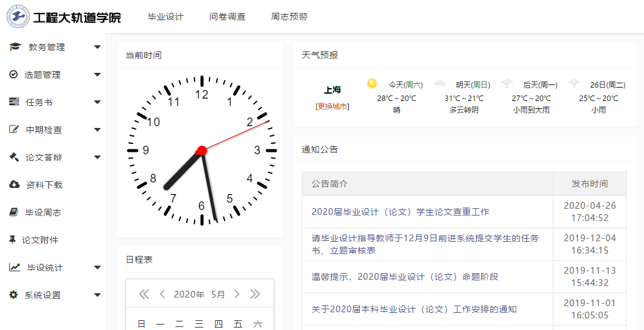This screenshot has width=644, height=330.
Task: Expand the 论文答辩 dropdown arrow
Action: 97,157
